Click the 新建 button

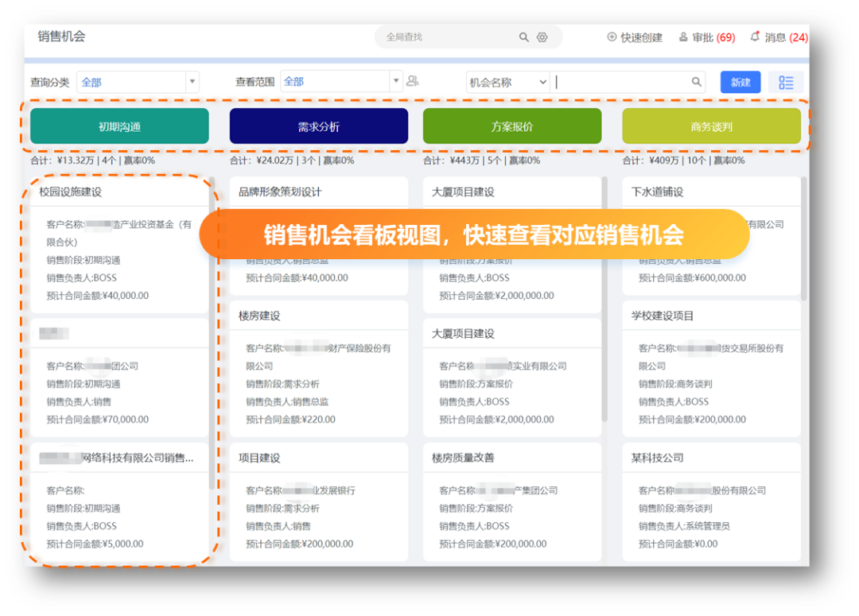click(740, 82)
